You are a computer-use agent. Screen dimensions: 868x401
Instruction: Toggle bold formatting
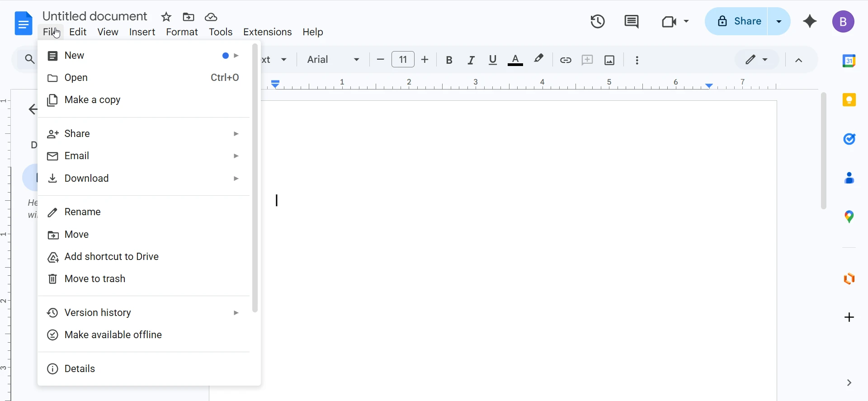coord(449,60)
